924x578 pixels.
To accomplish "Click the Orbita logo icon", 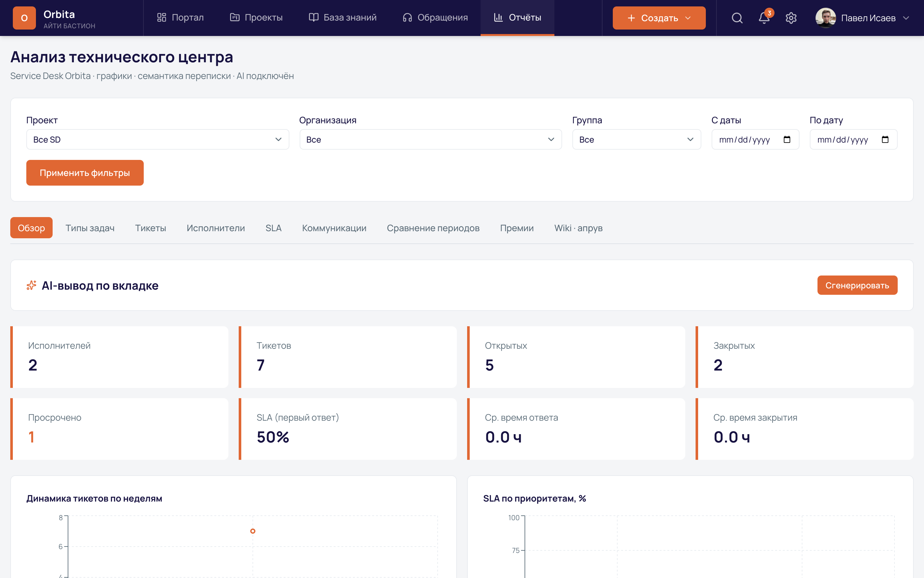I will click(x=24, y=18).
